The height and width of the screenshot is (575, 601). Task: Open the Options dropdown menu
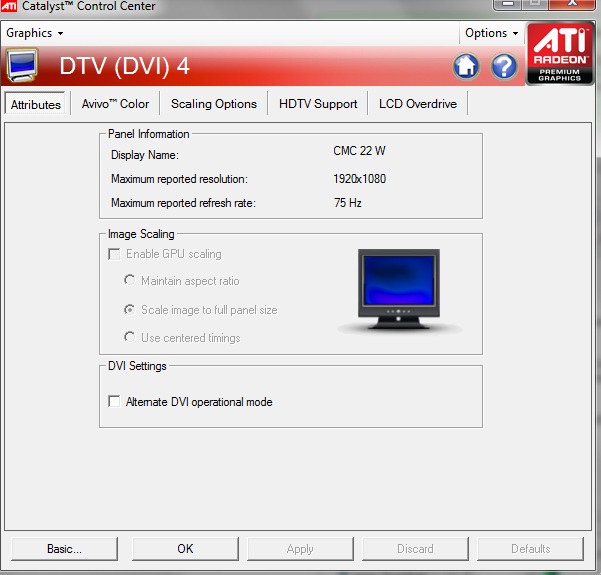(x=491, y=33)
